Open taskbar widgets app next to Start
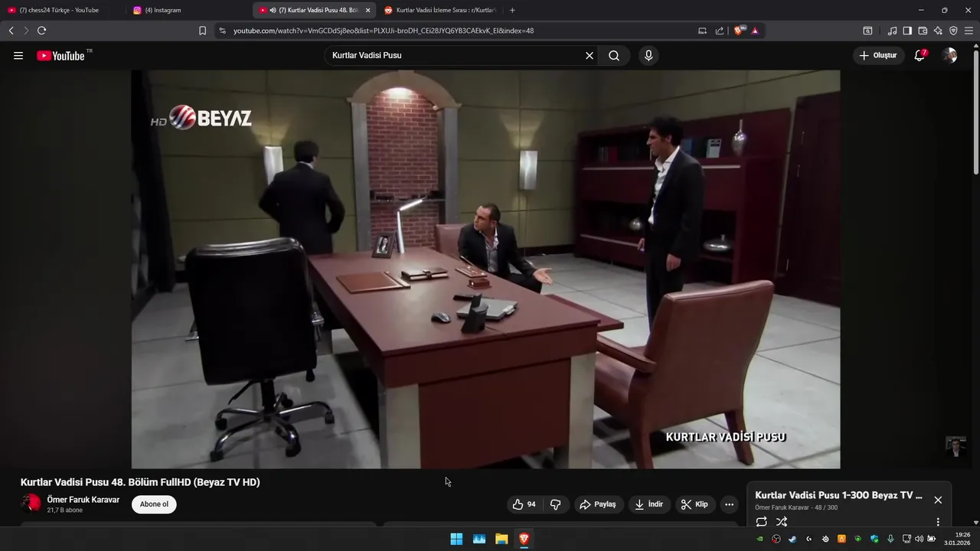Viewport: 980px width, 551px height. tap(479, 539)
